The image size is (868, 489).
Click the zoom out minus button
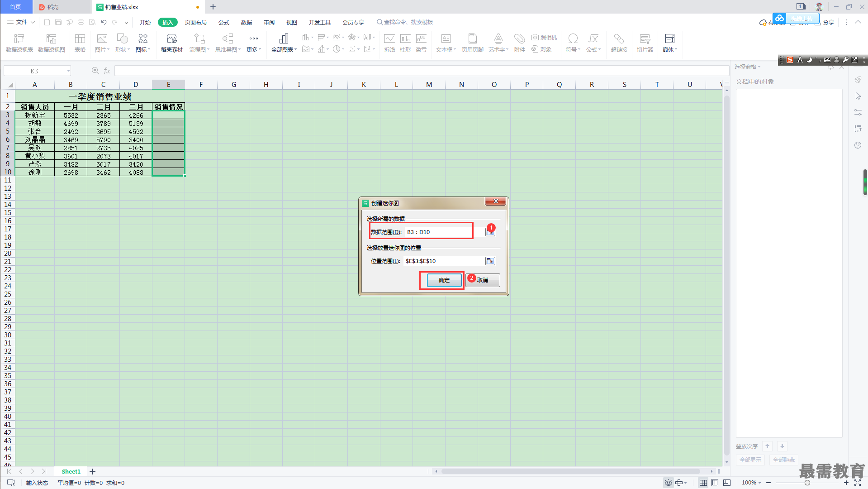768,483
